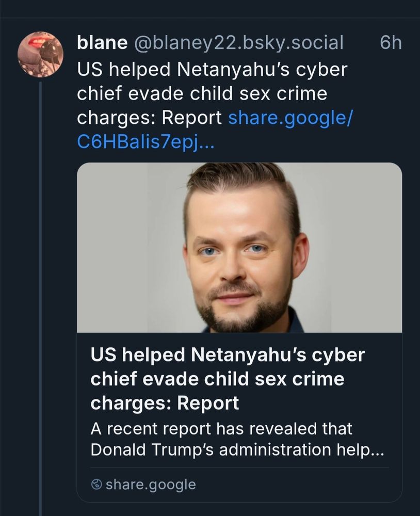420x516 pixels.
Task: Click the globe icon beside share.google
Action: pos(96,485)
